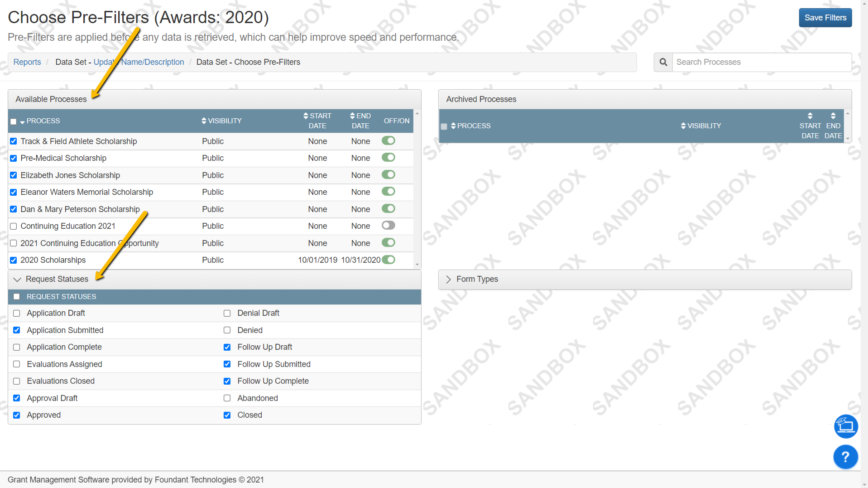Viewport: 868px width, 488px height.
Task: Check Abandoned status
Action: [x=227, y=398]
